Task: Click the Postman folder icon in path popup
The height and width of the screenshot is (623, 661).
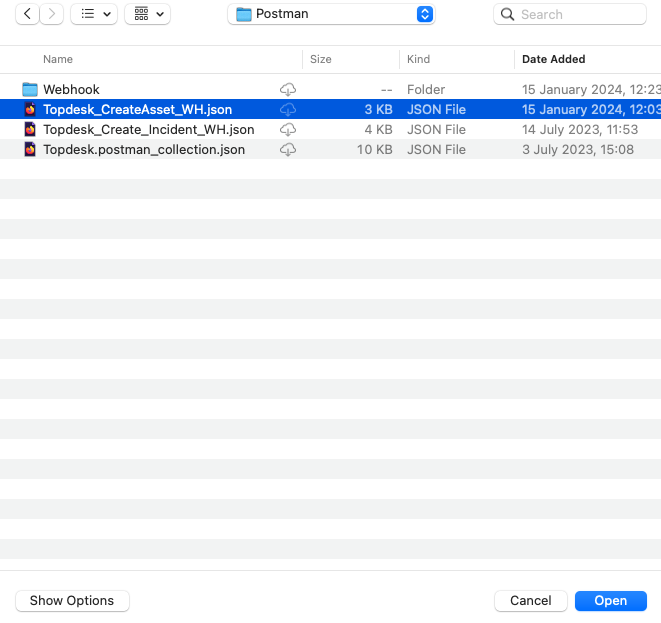Action: (244, 14)
